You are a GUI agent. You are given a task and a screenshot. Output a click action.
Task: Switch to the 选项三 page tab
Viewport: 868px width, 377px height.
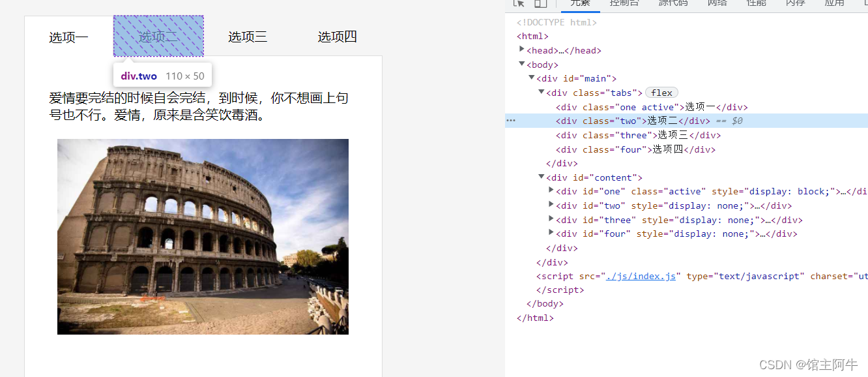(248, 37)
